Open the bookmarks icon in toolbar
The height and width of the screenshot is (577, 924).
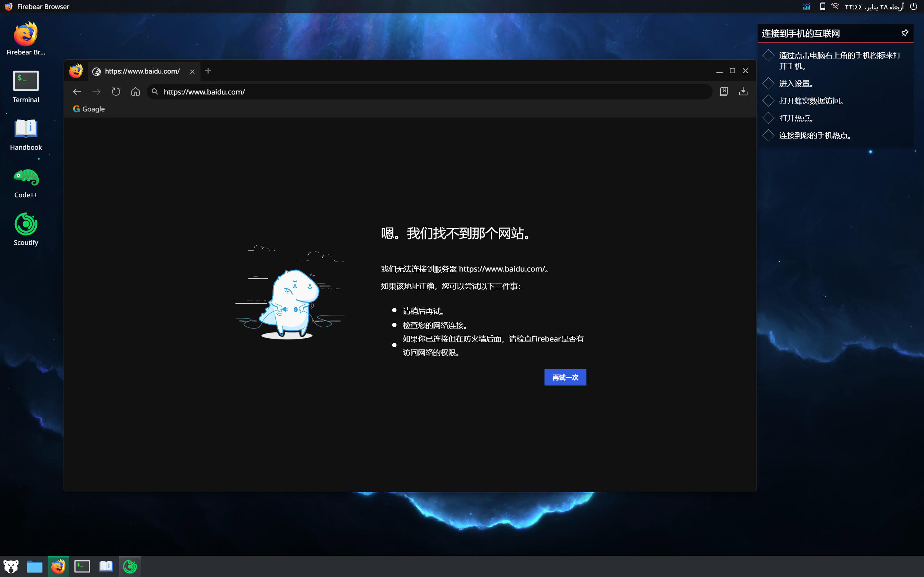[x=724, y=92]
